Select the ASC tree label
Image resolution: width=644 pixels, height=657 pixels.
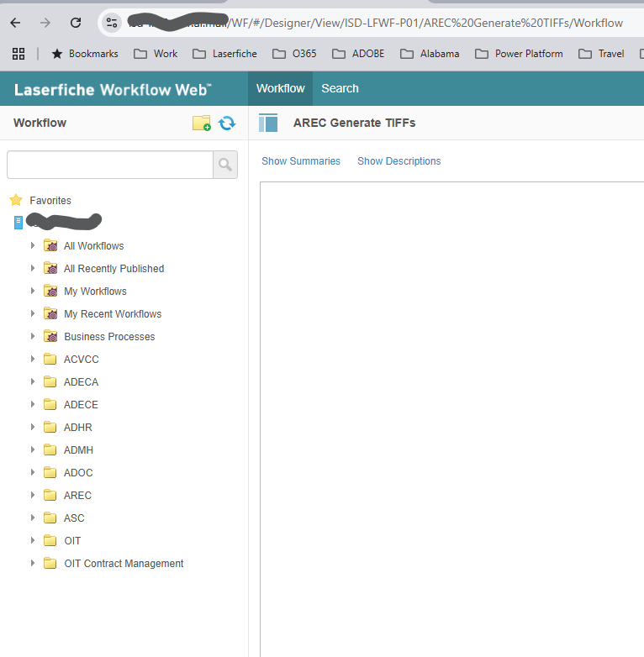74,518
